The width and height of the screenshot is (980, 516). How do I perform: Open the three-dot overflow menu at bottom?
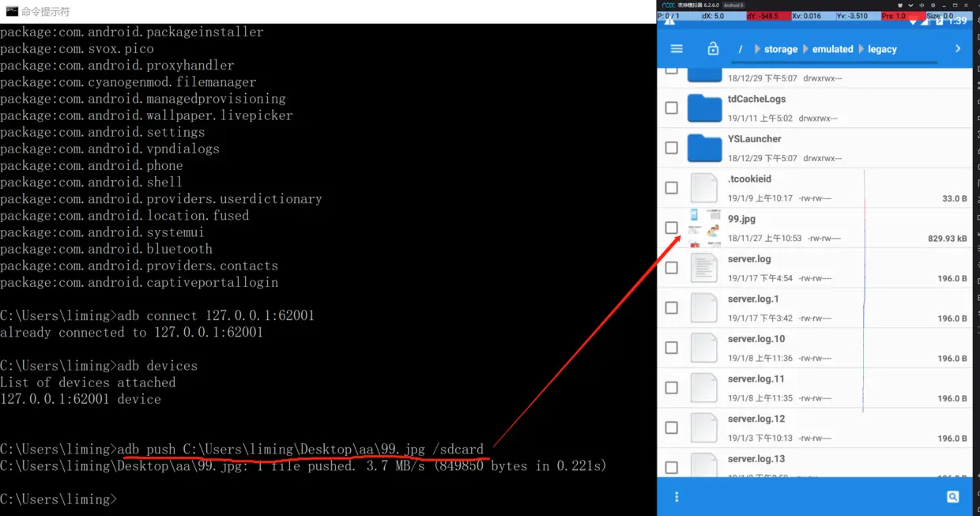click(677, 497)
